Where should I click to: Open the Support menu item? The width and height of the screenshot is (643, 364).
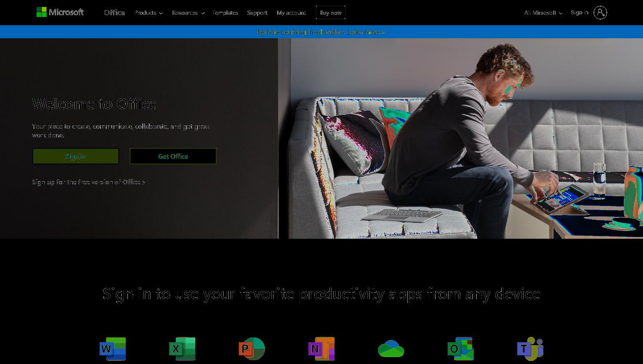(x=257, y=13)
